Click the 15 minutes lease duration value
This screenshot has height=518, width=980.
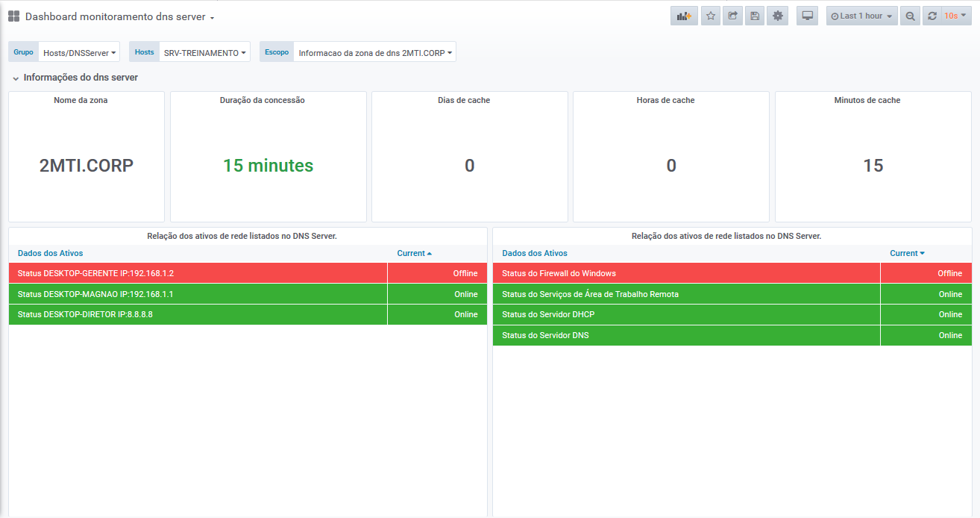pyautogui.click(x=268, y=166)
